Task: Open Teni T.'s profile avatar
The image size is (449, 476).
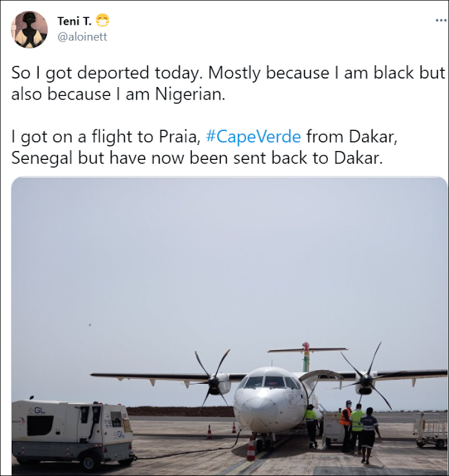Action: [29, 30]
